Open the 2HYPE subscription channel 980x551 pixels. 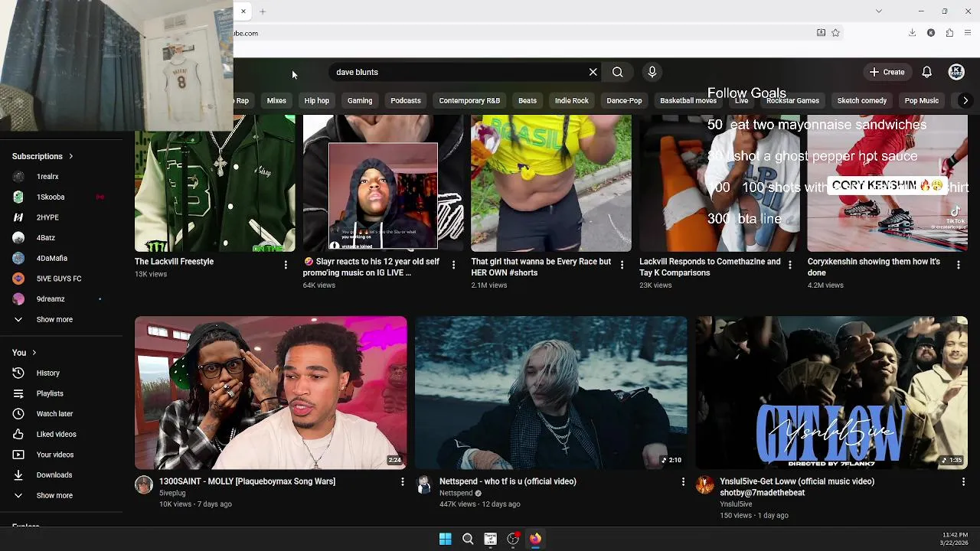(x=47, y=217)
